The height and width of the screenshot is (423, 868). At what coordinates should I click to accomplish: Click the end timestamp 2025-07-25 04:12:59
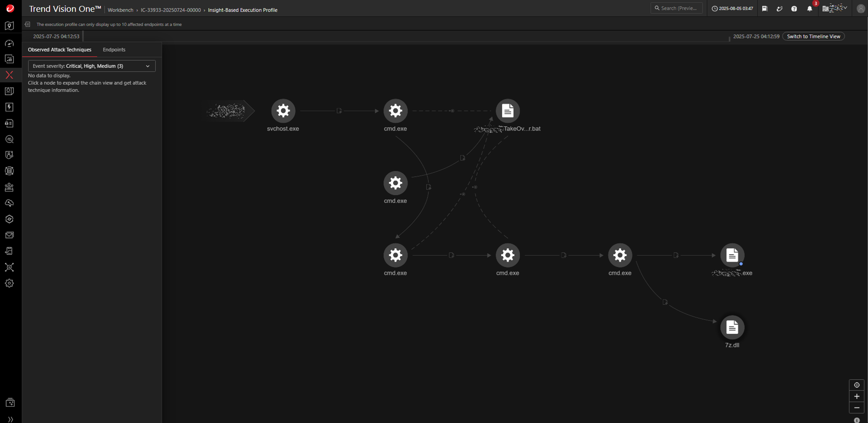click(756, 36)
